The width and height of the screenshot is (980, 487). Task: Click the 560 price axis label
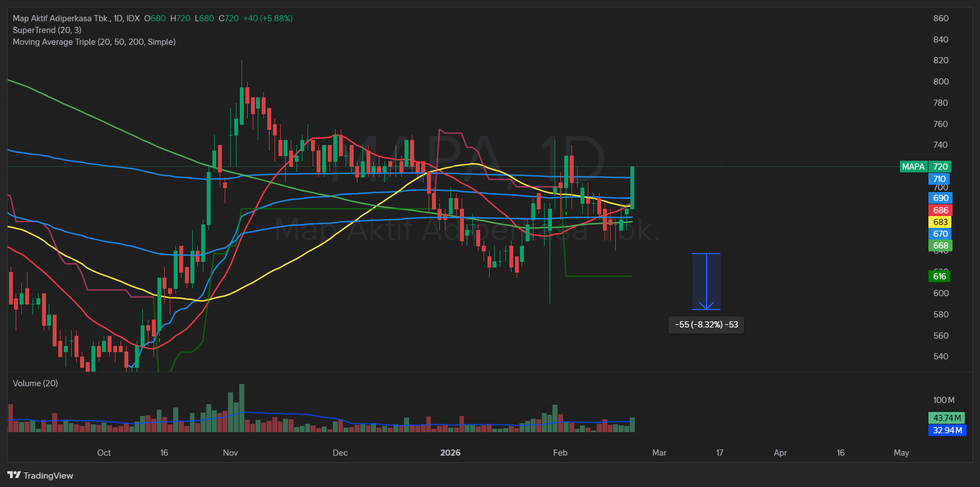(x=941, y=336)
